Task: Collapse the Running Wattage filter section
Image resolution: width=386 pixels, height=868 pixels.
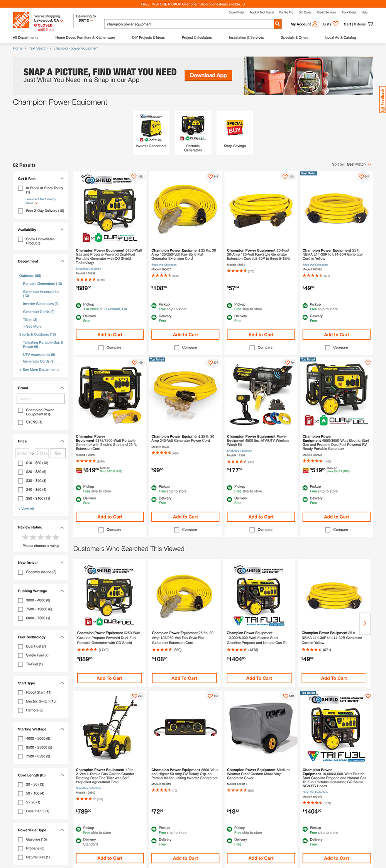Action: click(62, 591)
